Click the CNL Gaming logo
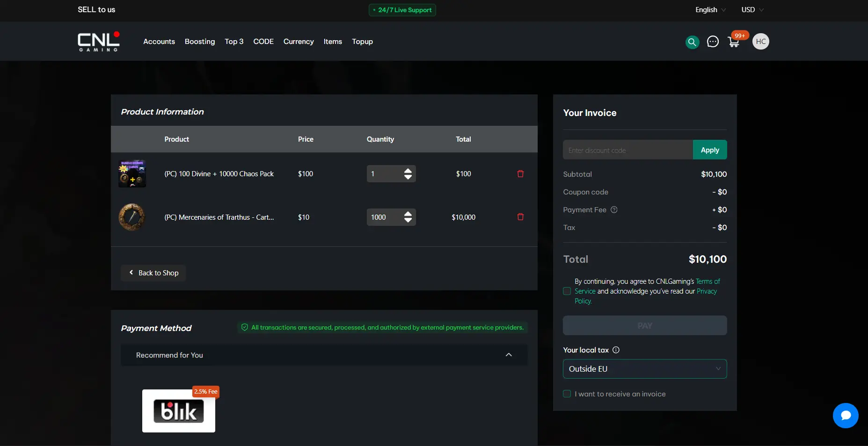This screenshot has width=868, height=446. tap(99, 42)
